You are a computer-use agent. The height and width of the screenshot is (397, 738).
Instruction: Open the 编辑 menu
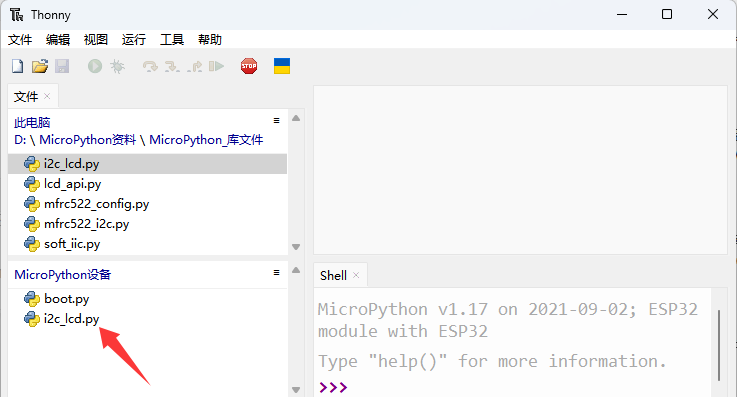pyautogui.click(x=58, y=40)
